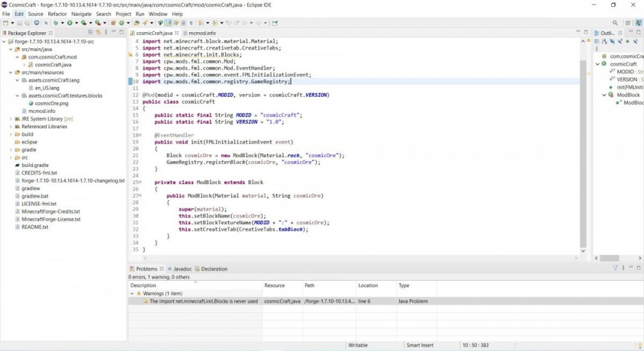Switch to mcmod.info editor tab
This screenshot has width=644, height=351.
pyautogui.click(x=199, y=33)
